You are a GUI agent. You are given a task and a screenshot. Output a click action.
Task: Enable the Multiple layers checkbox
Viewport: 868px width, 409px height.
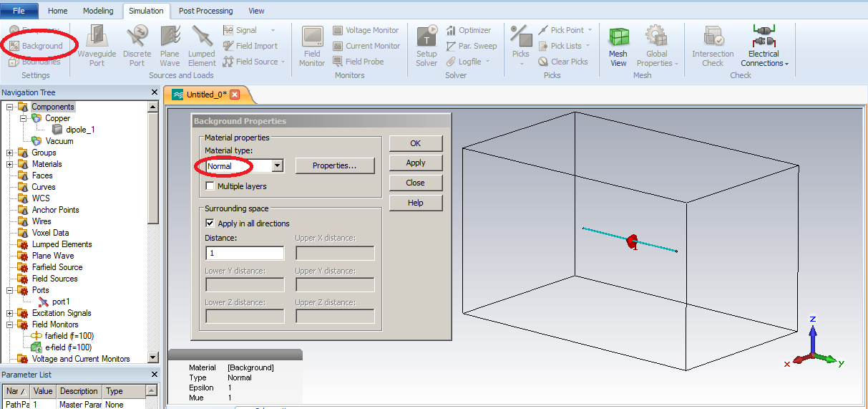(x=210, y=186)
